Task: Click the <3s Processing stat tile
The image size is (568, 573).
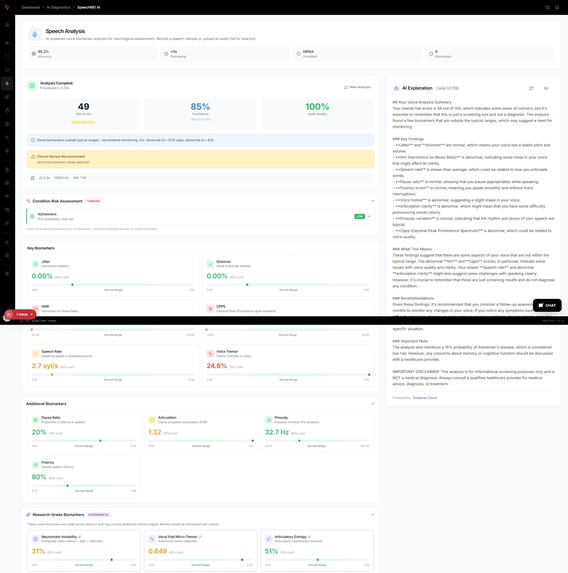Action: tap(226, 54)
